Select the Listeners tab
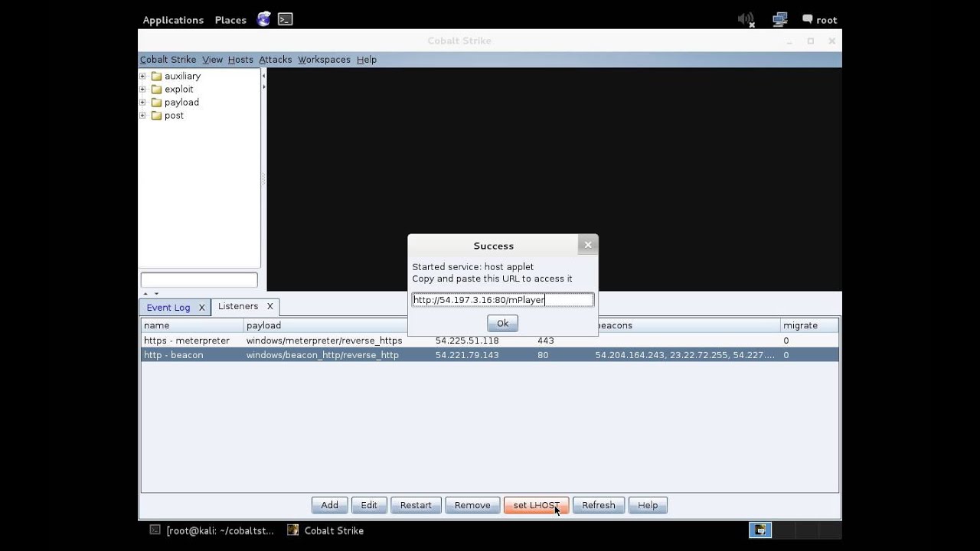This screenshot has width=980, height=551. 238,306
